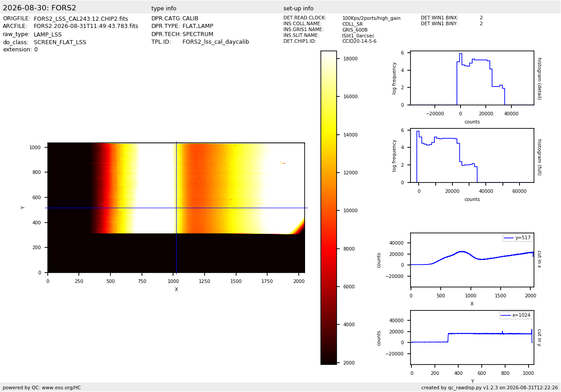Click the ARCFILE filename text
This screenshot has height=392, width=561.
pos(86,26)
